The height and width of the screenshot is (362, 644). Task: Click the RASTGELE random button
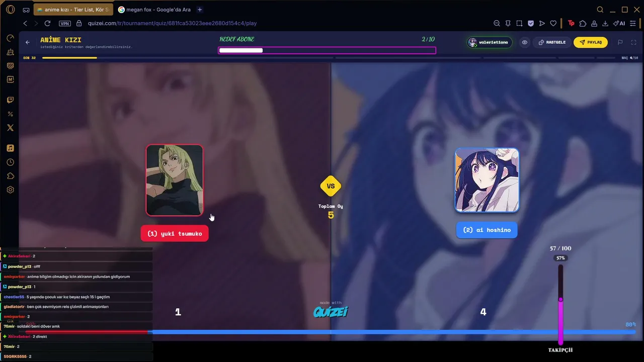[552, 42]
